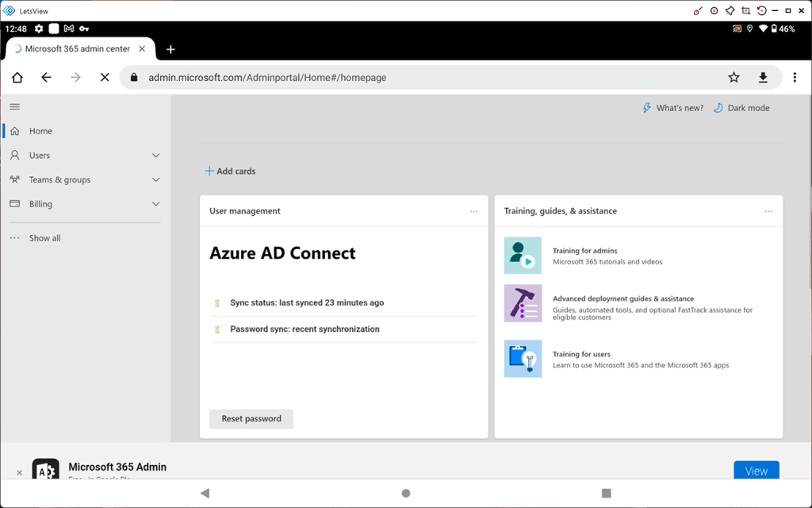This screenshot has height=508, width=812.
Task: Toggle Dark mode
Action: coord(741,108)
